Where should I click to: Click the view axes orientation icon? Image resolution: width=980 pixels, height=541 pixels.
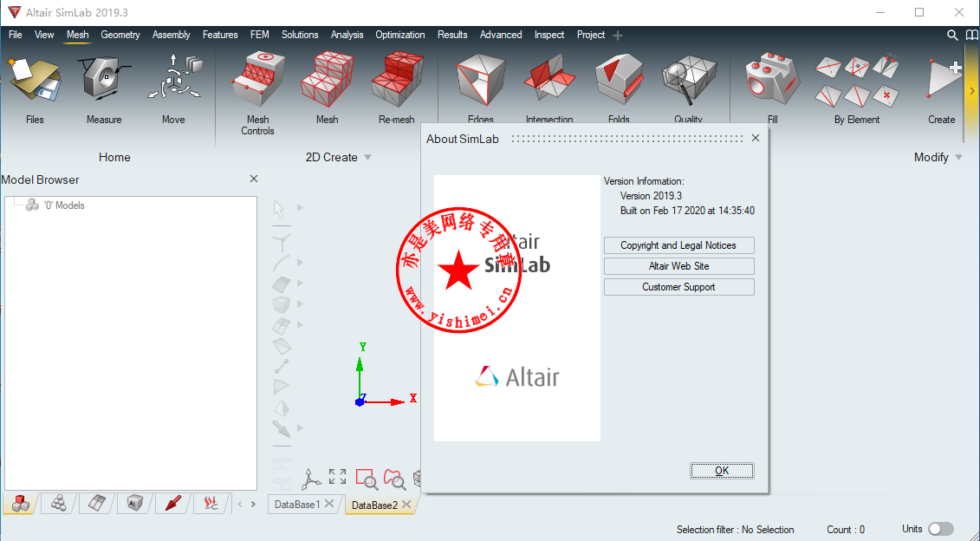tap(310, 479)
